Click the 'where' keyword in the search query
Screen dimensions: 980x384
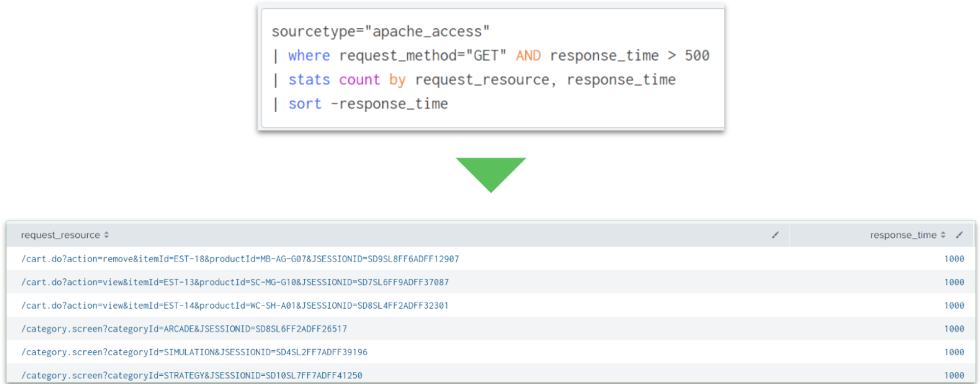pyautogui.click(x=309, y=55)
